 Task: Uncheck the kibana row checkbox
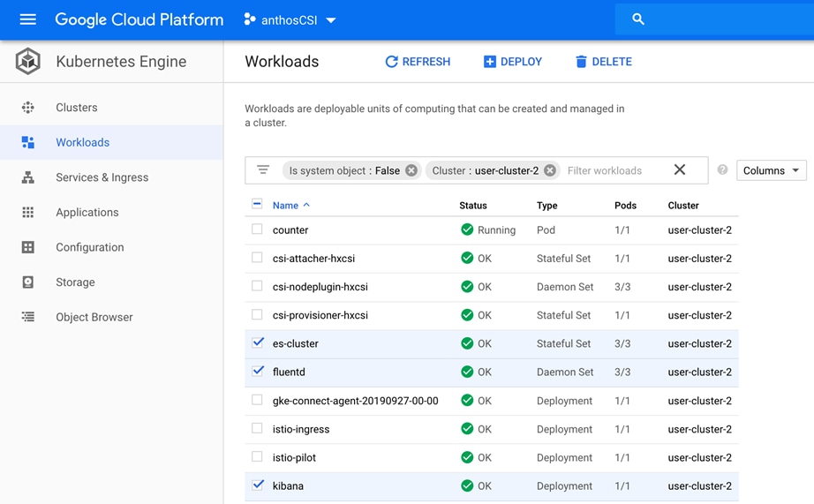258,485
